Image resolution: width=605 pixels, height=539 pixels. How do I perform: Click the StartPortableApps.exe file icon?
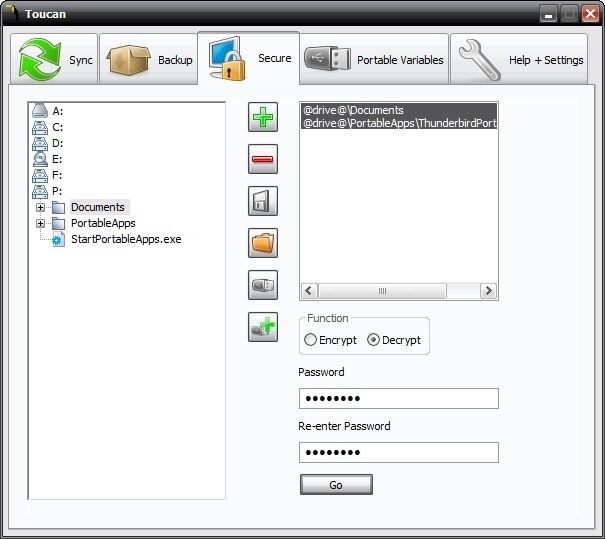tap(58, 239)
